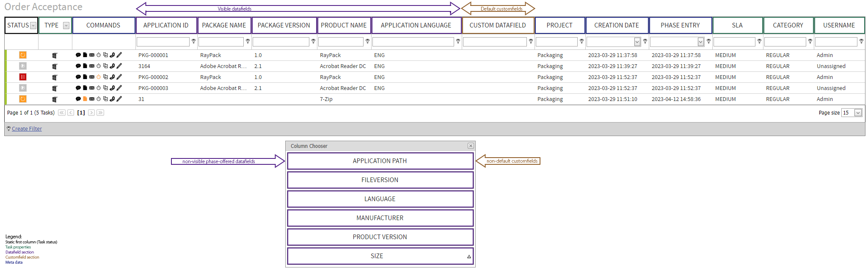Click filter funnel beside Product Name field

click(x=368, y=41)
